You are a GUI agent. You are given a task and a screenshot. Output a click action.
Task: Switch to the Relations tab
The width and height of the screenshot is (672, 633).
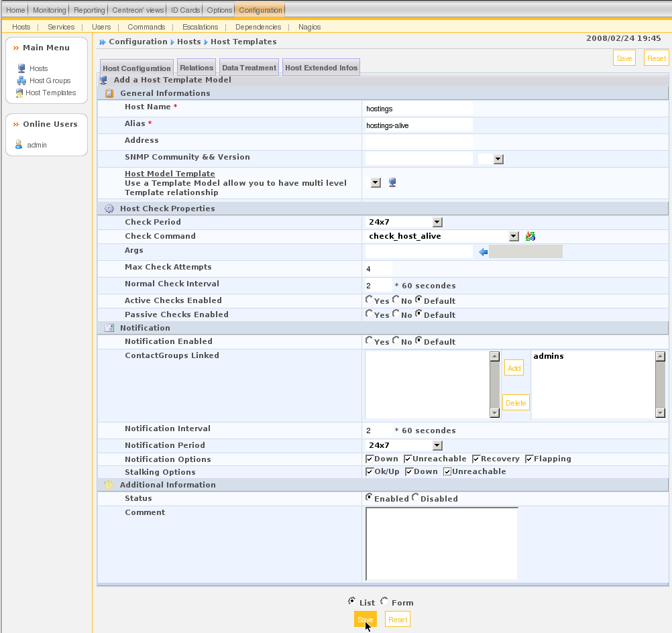[197, 68]
